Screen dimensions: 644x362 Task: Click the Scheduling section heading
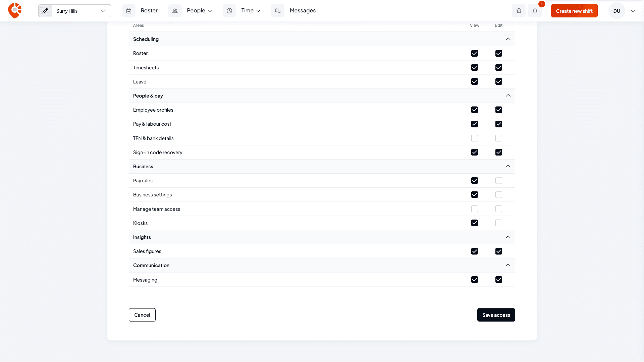click(x=146, y=39)
